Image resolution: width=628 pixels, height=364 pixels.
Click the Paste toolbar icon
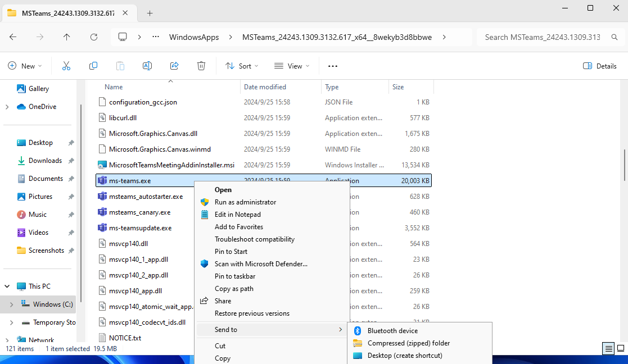[120, 66]
